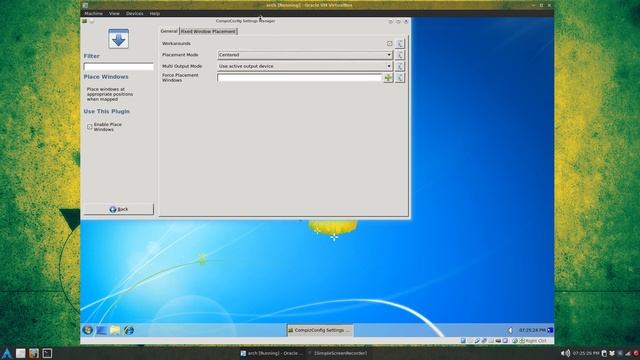Minimize the CompizConfig Settings Manager window

tap(391, 21)
